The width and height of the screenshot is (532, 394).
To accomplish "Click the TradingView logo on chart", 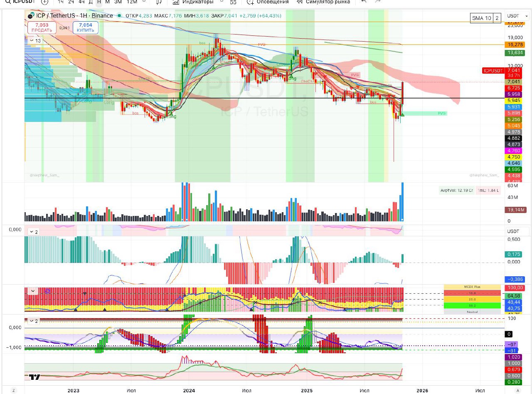I will [x=35, y=377].
